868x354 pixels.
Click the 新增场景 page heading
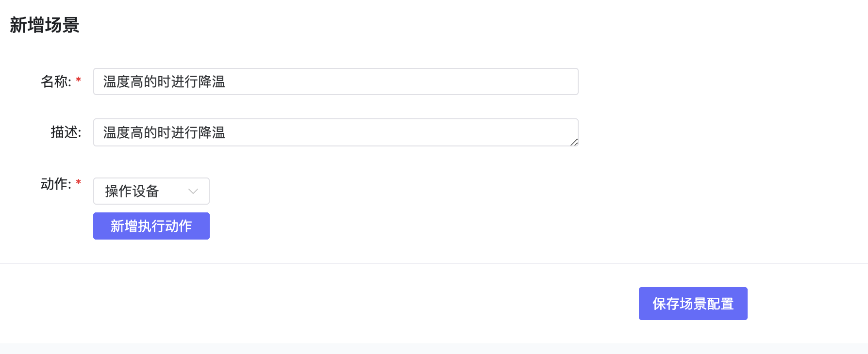[x=45, y=25]
